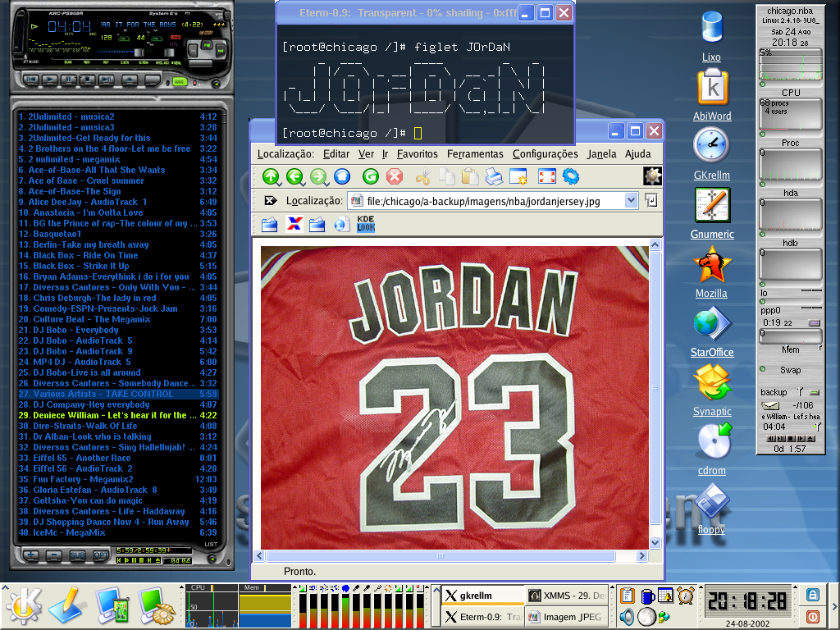
Task: Select playlist track Ace-of-Base-The Sign
Action: (117, 191)
